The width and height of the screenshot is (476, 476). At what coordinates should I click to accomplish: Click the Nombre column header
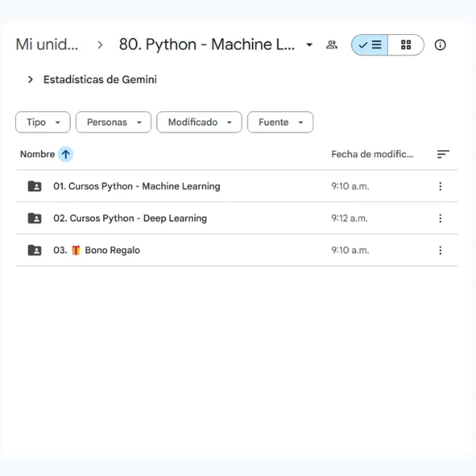point(37,154)
